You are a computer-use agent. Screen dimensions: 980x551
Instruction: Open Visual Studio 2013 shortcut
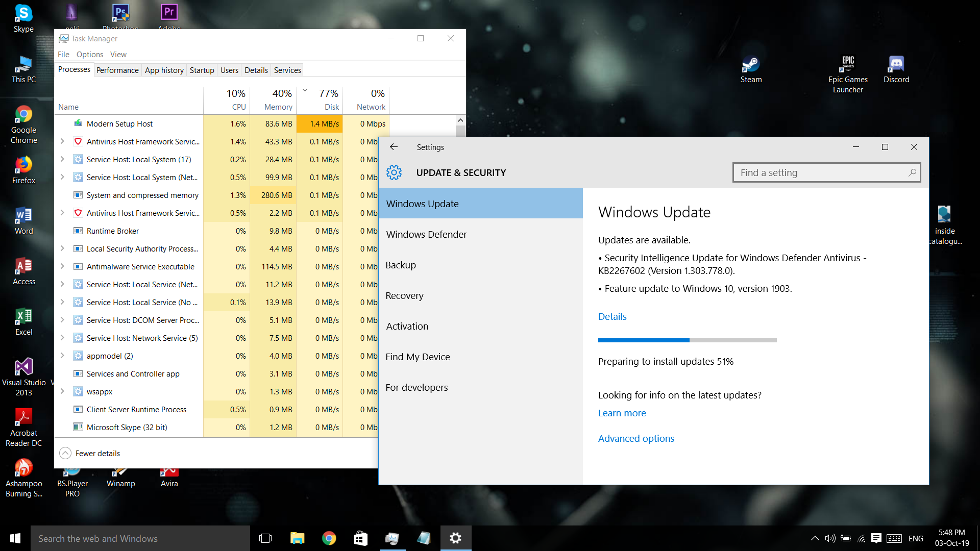click(x=23, y=377)
